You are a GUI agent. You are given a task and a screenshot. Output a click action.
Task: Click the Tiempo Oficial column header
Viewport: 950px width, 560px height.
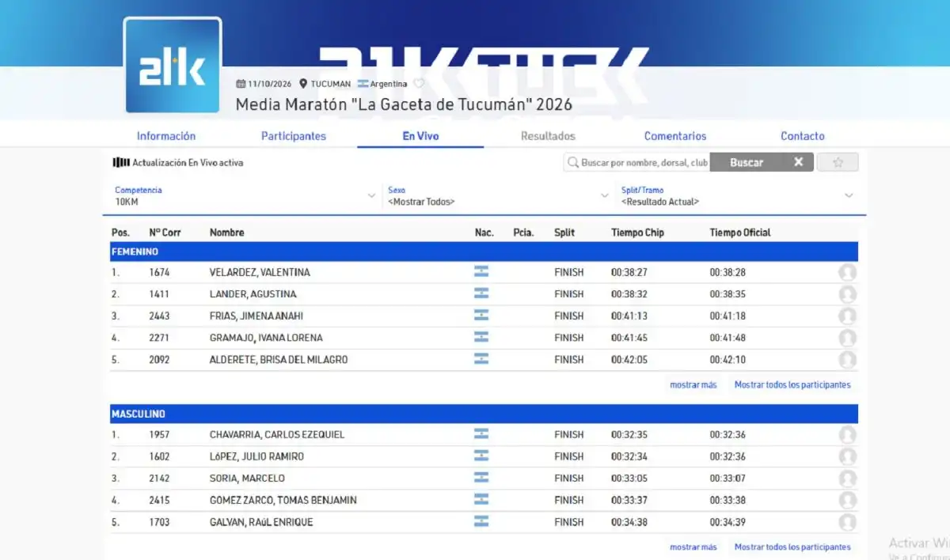coord(740,233)
